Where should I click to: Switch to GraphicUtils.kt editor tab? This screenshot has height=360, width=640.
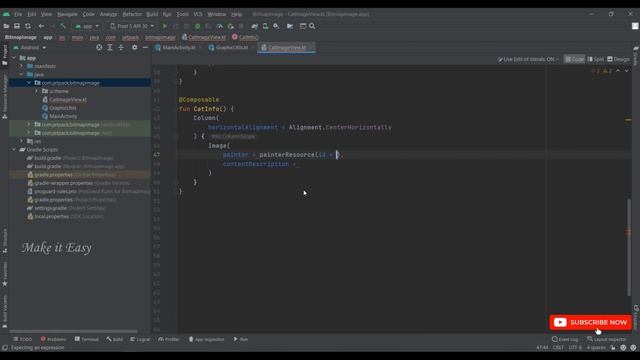click(231, 48)
